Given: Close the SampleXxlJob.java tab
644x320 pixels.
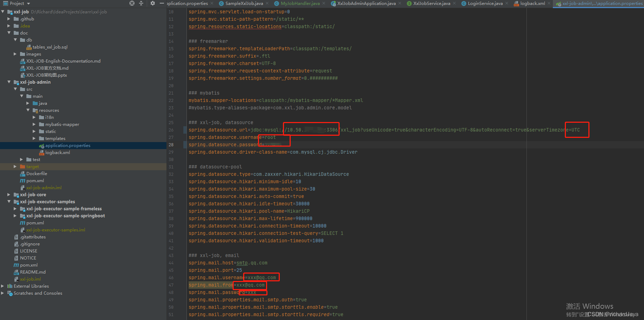Looking at the screenshot, I should [x=267, y=4].
